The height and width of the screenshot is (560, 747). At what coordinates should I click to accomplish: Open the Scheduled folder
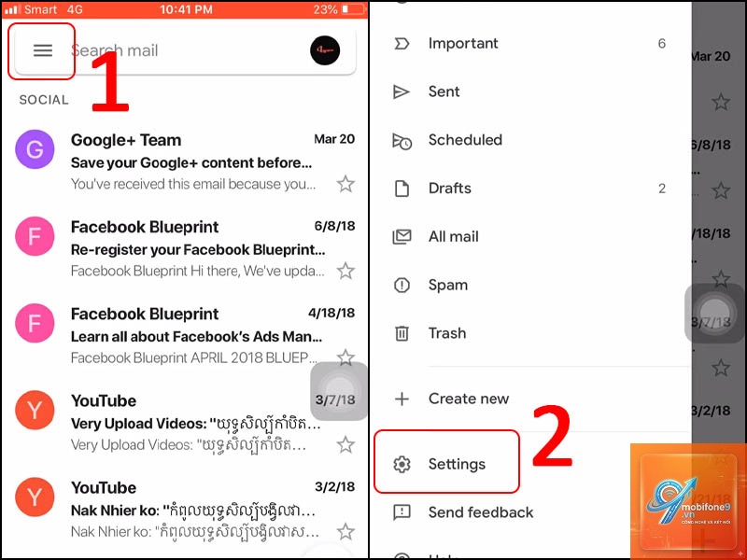click(530, 140)
